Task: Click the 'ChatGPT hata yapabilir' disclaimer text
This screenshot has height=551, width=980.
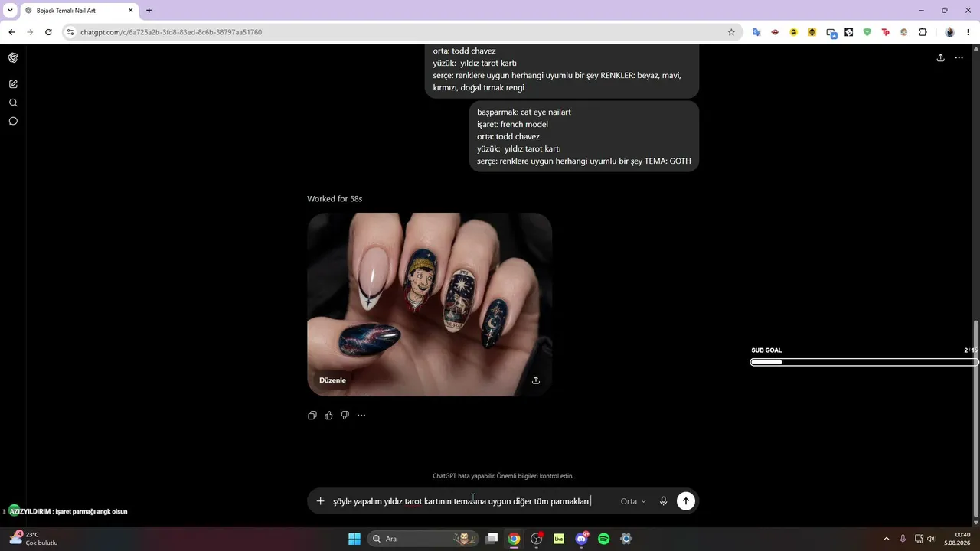Action: click(503, 476)
